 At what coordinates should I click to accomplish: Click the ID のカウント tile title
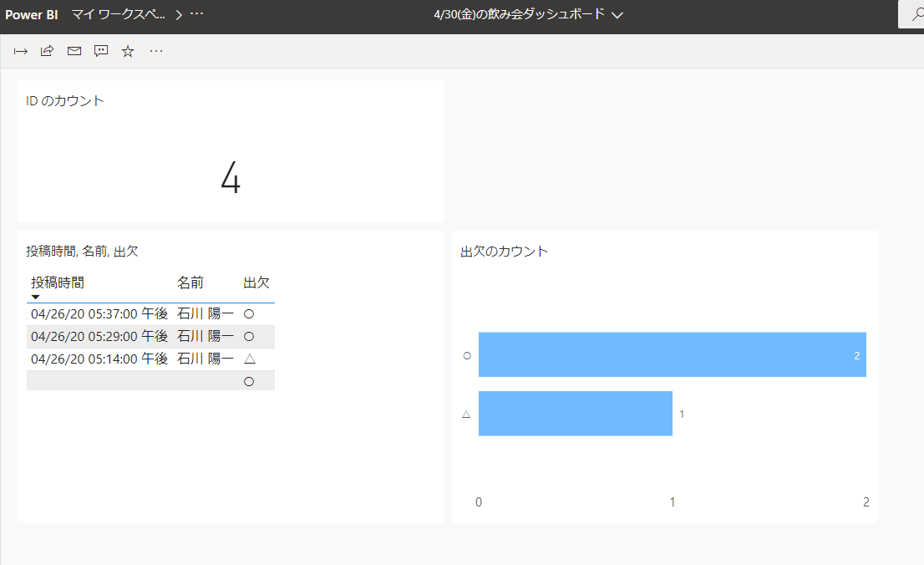65,101
